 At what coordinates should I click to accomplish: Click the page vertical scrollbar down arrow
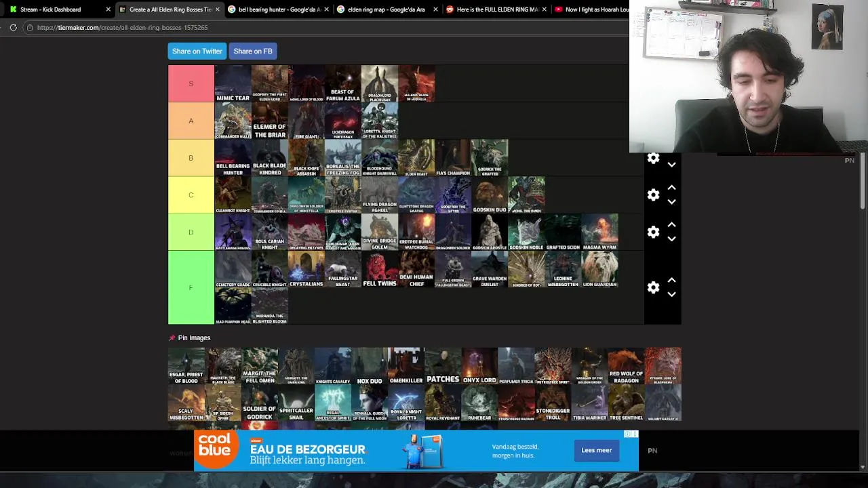click(863, 466)
